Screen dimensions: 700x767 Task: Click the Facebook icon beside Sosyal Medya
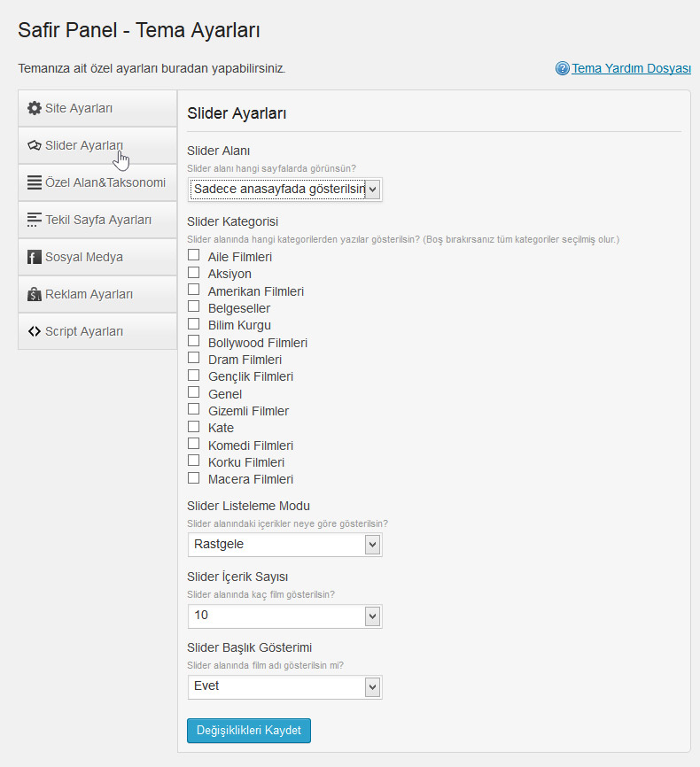tap(35, 257)
